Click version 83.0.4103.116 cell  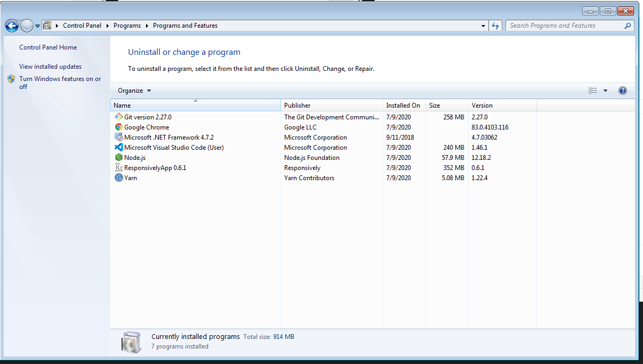tap(490, 127)
